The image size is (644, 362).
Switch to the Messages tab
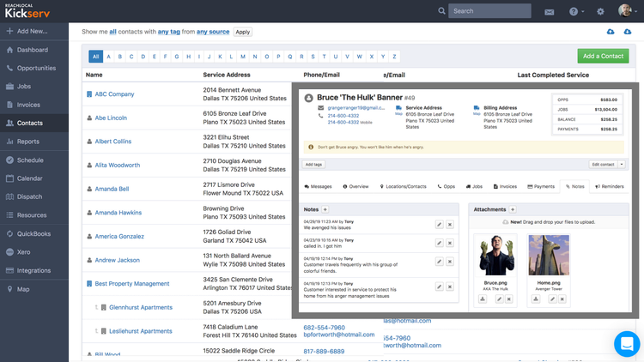pos(318,186)
